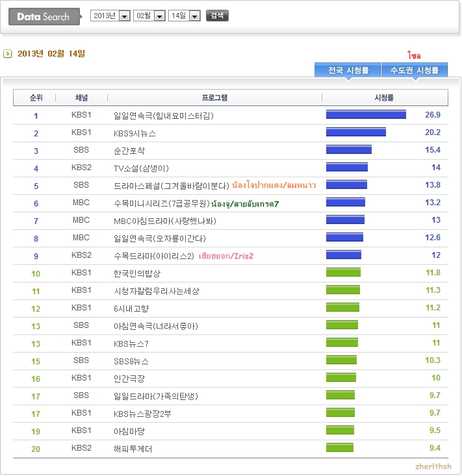Image resolution: width=462 pixels, height=476 pixels.
Task: Select program 일일연속극(오자룡이간다)
Action: tap(160, 238)
